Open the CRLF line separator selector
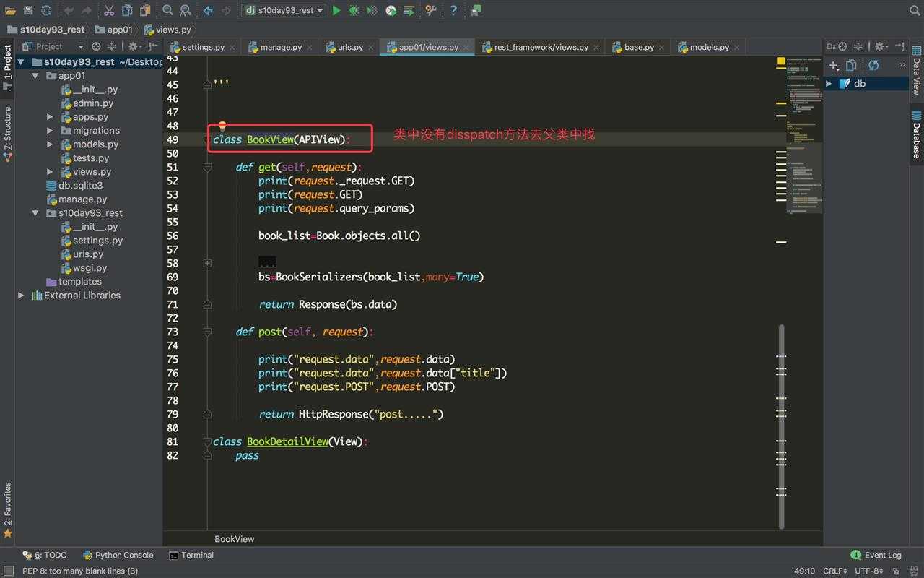Viewport: 924px width, 578px height. 835,571
